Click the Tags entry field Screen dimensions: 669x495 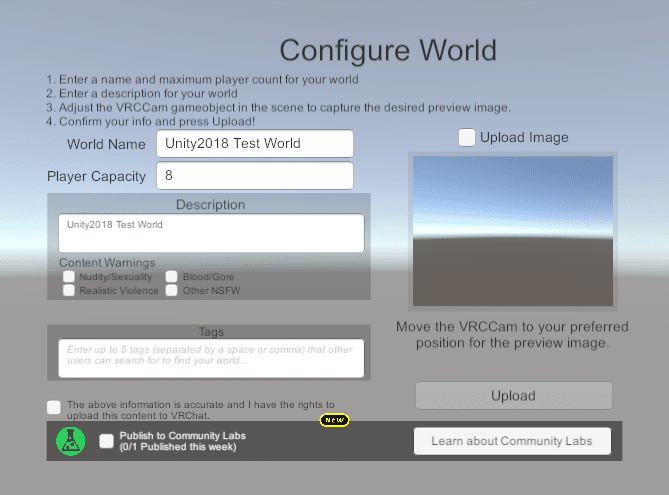[211, 358]
